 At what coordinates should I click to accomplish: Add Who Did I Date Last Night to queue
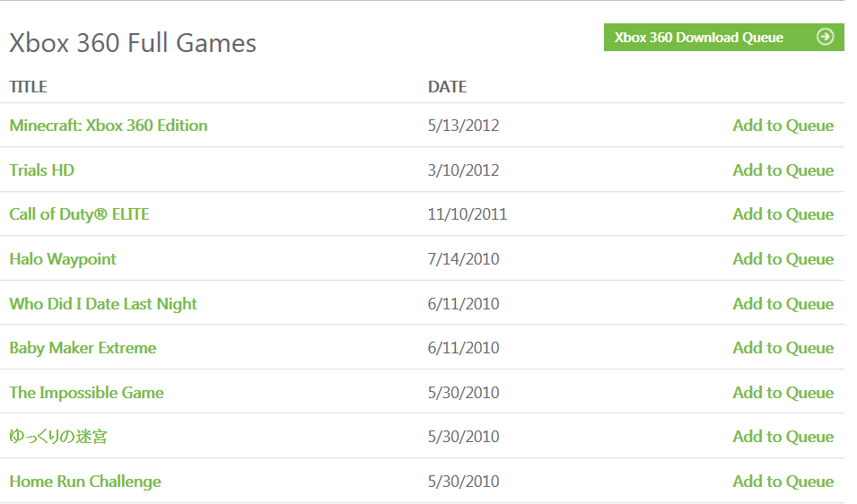[783, 304]
